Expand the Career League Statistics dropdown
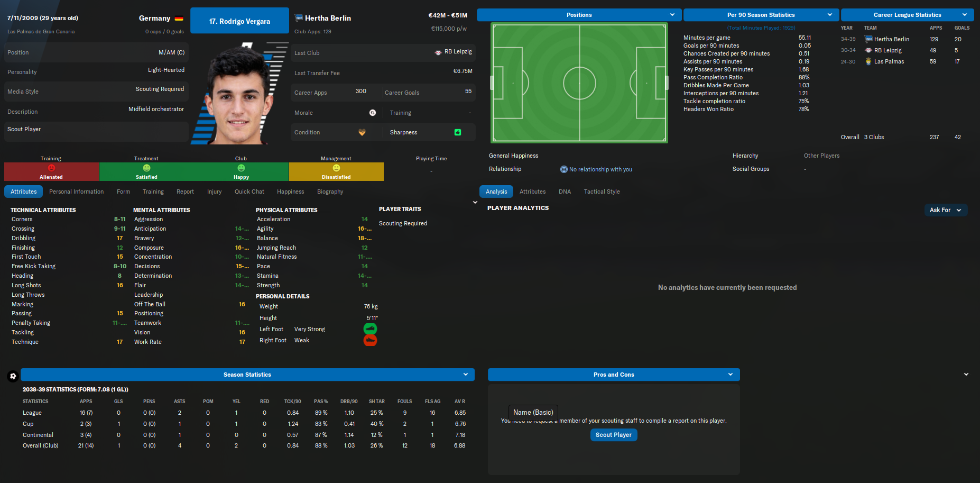Viewport: 980px width, 483px height. (908, 15)
